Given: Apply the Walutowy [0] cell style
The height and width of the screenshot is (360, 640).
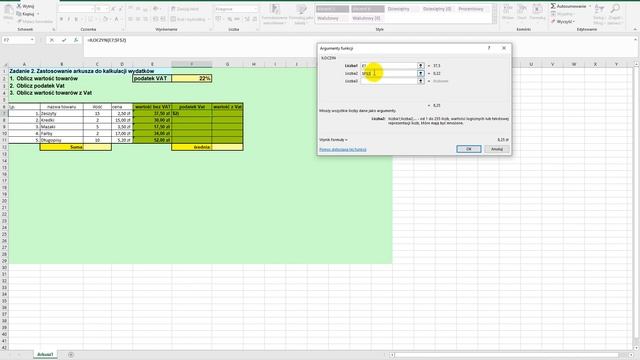Looking at the screenshot, I should [x=367, y=18].
